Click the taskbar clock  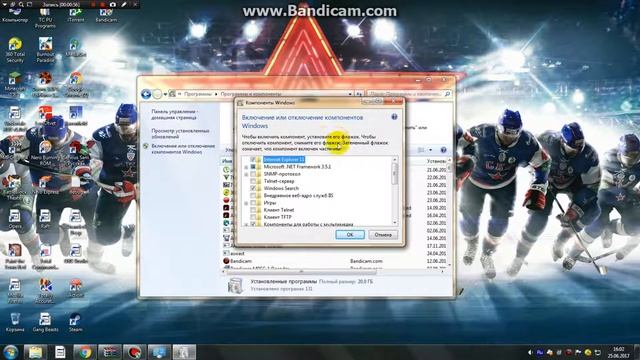pos(619,352)
